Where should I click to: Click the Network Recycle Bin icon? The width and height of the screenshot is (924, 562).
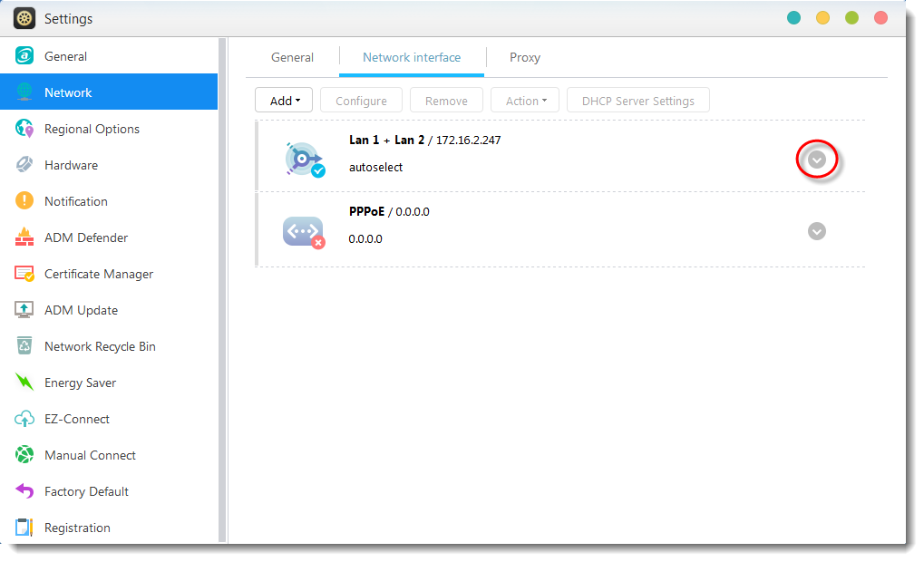[24, 345]
